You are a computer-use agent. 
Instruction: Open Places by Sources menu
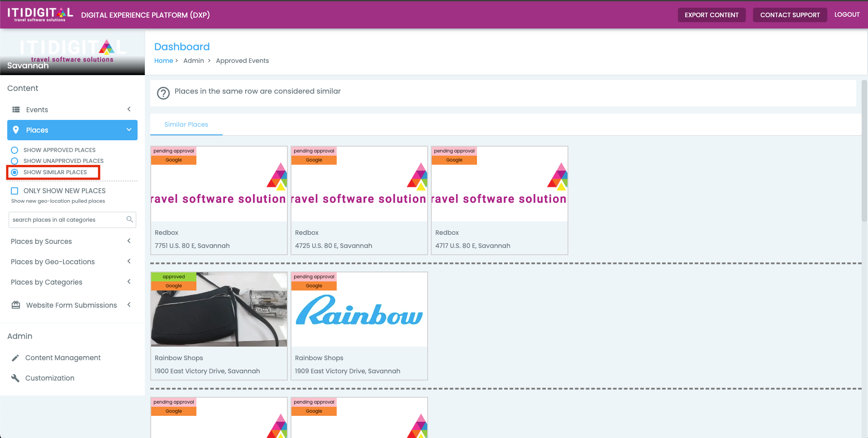click(x=72, y=241)
